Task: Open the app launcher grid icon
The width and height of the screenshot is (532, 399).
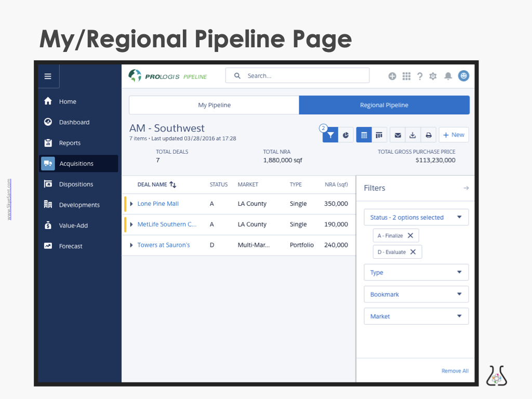Action: coord(406,76)
